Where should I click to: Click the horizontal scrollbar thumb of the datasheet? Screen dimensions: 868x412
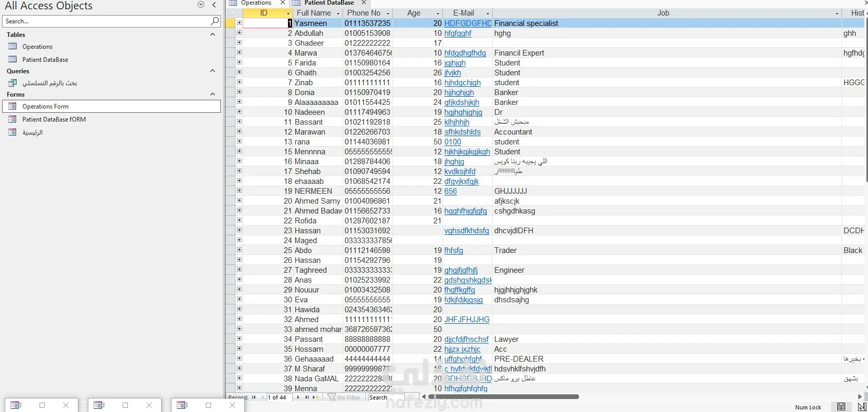(503, 397)
